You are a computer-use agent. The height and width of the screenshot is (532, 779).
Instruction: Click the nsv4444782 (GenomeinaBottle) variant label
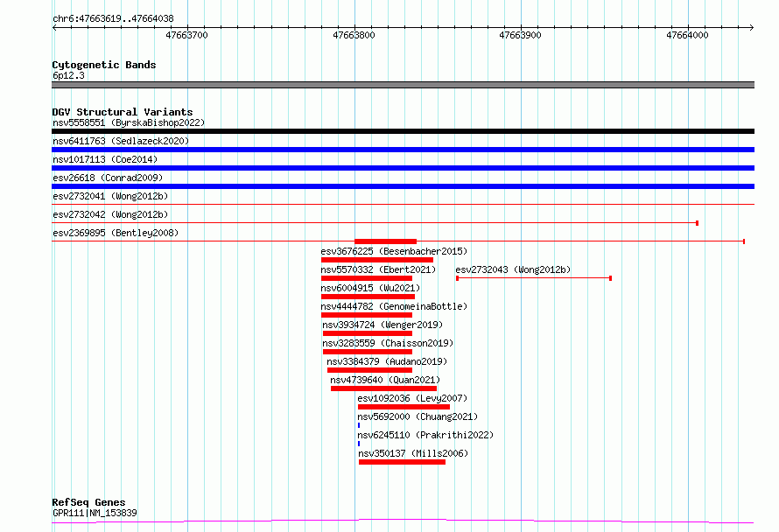[x=394, y=306]
